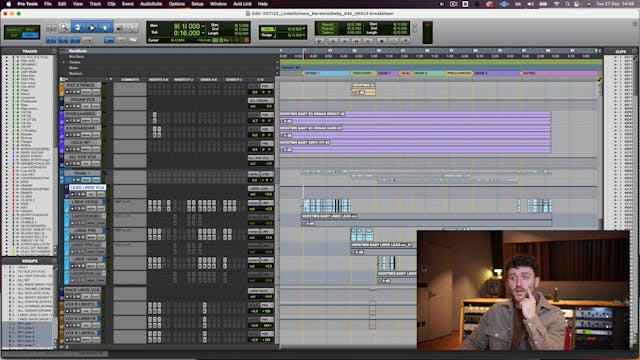Open the Sub counter format dropdown

point(203,33)
